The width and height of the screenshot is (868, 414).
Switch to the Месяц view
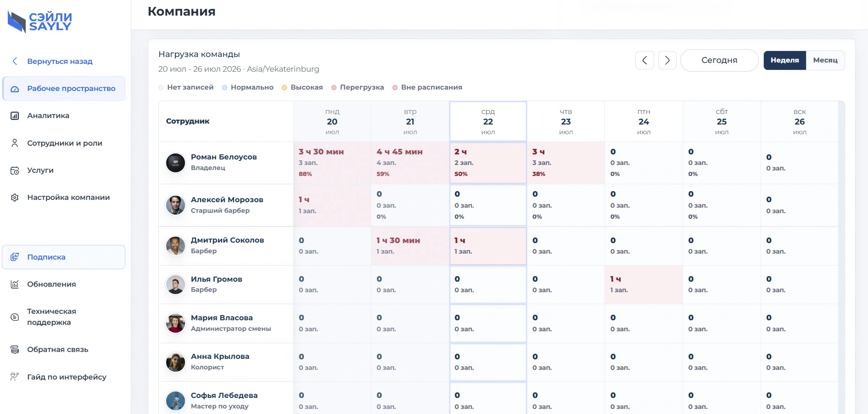pyautogui.click(x=825, y=60)
